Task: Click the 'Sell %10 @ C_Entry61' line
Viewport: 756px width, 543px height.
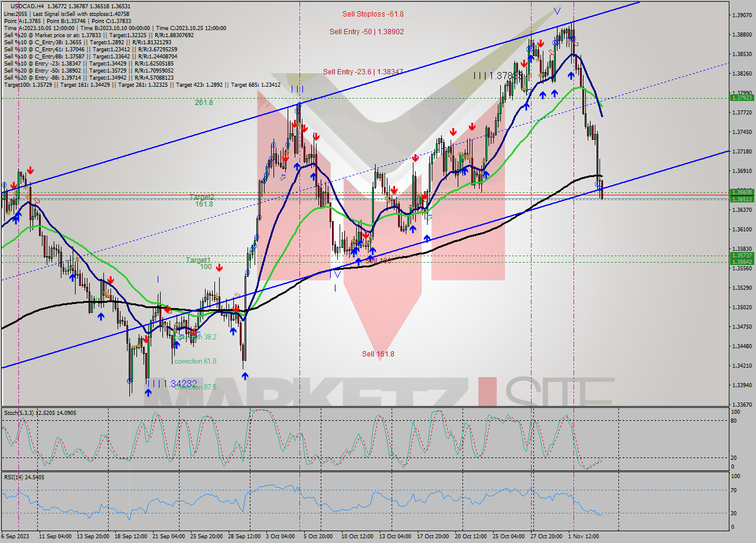Action: pos(90,49)
